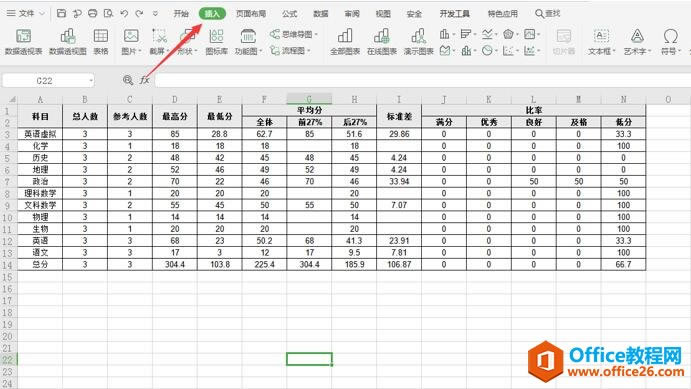
Task: Open the 特色应用 tab
Action: [x=502, y=14]
